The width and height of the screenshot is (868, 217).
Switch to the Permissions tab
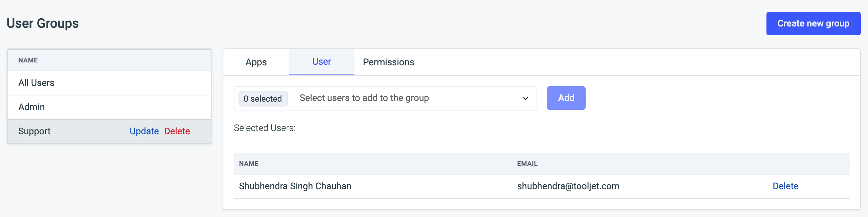click(x=388, y=62)
